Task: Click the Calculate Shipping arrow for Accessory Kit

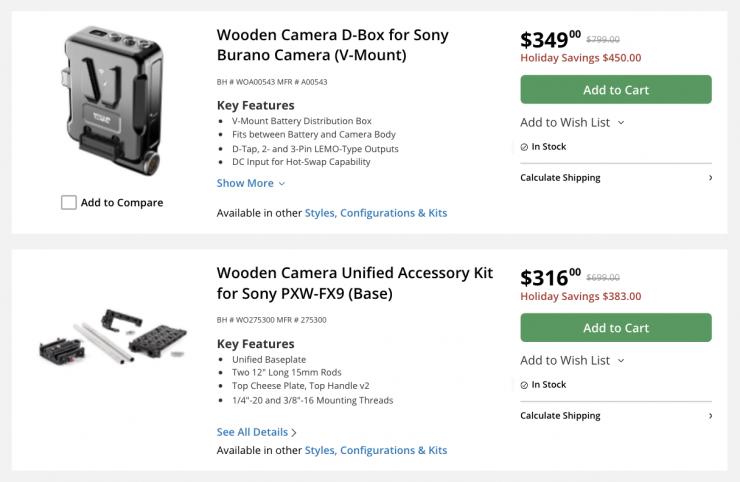Action: click(x=710, y=416)
